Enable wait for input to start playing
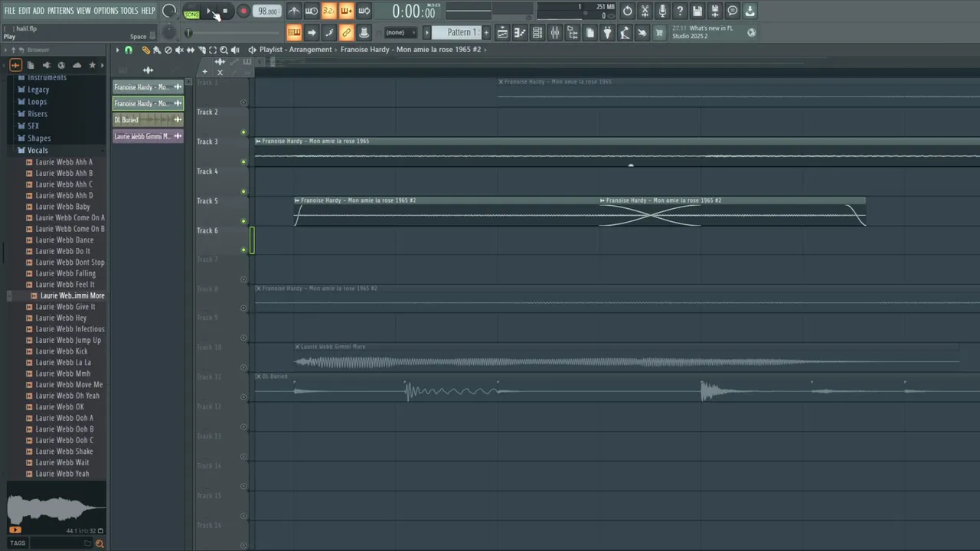The width and height of the screenshot is (980, 551). pyautogui.click(x=312, y=11)
